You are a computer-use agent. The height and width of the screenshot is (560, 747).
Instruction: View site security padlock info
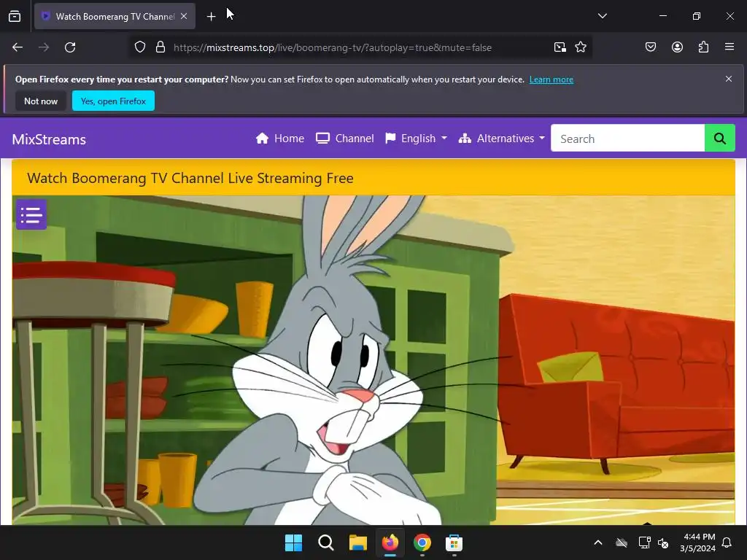pyautogui.click(x=160, y=47)
